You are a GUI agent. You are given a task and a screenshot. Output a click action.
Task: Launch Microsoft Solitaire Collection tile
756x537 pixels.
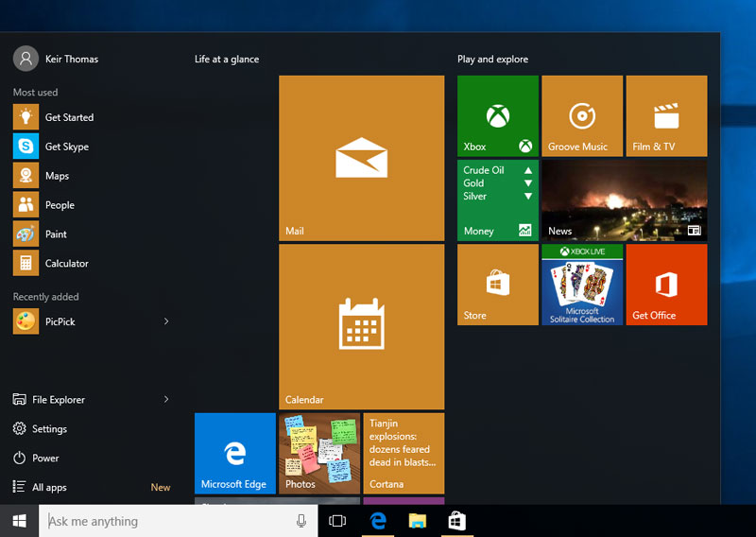pos(582,285)
